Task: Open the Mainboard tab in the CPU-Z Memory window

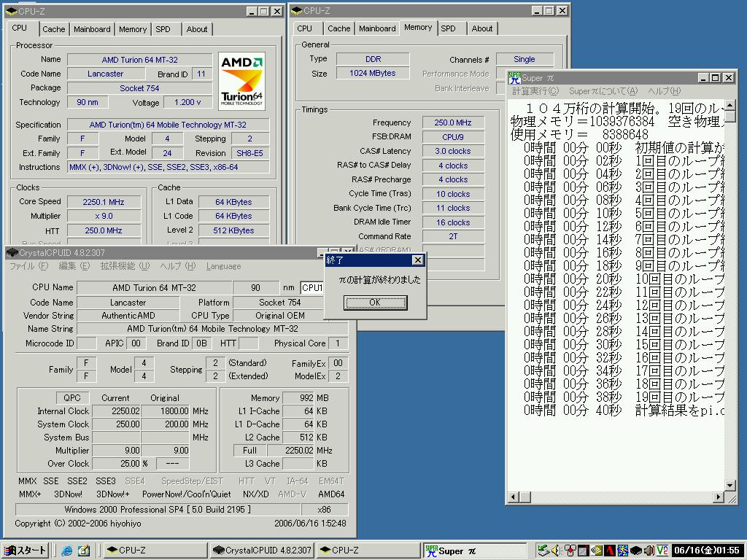Action: click(x=377, y=28)
